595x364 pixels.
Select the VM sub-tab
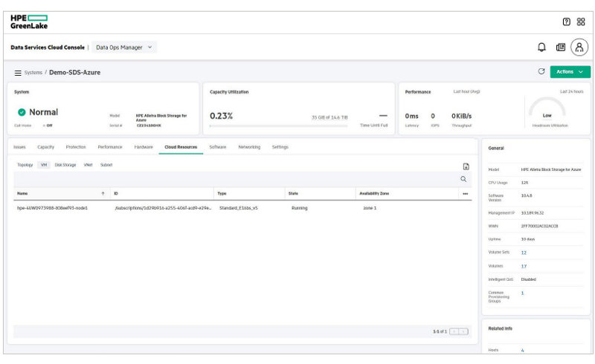point(44,165)
